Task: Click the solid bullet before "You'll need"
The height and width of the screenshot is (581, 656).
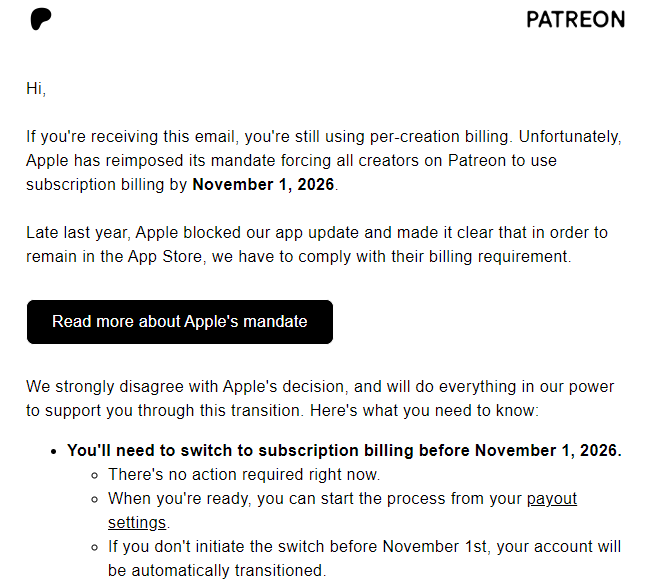Action: click(53, 451)
